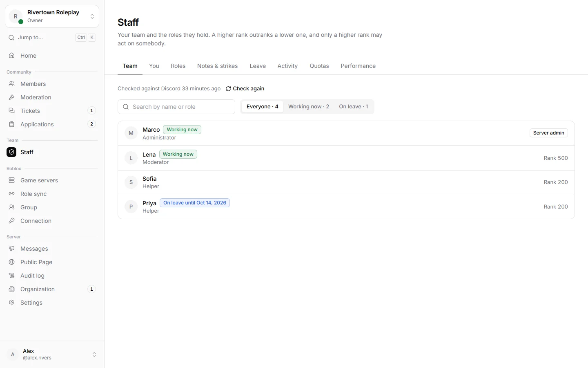
Task: Open the Activity tab
Action: (287, 66)
